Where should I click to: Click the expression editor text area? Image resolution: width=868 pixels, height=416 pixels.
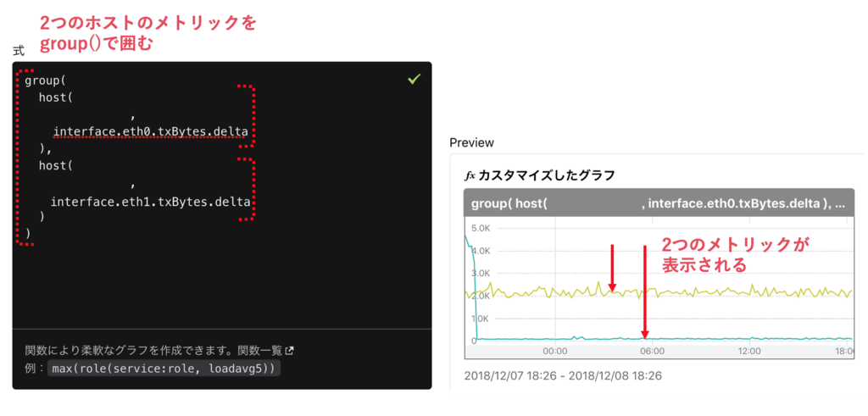coord(222,195)
